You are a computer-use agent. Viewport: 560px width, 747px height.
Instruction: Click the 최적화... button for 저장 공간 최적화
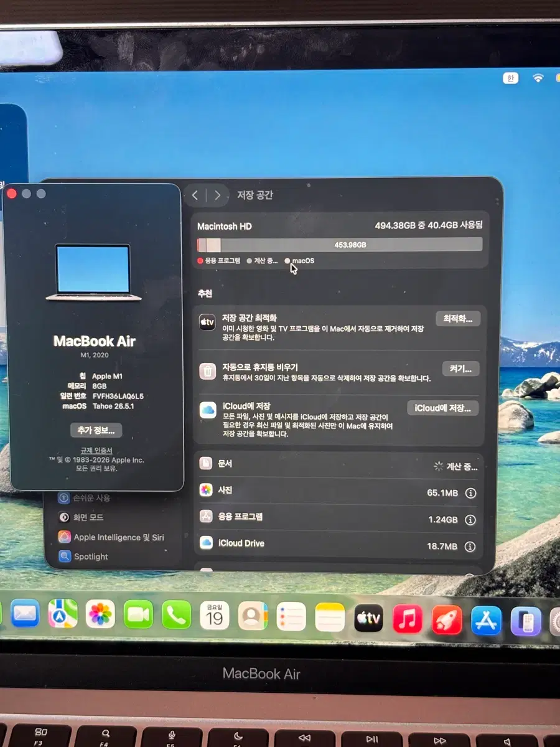pyautogui.click(x=458, y=319)
